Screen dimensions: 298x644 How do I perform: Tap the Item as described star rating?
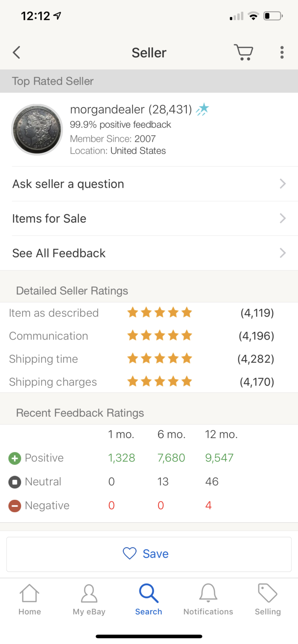[160, 313]
